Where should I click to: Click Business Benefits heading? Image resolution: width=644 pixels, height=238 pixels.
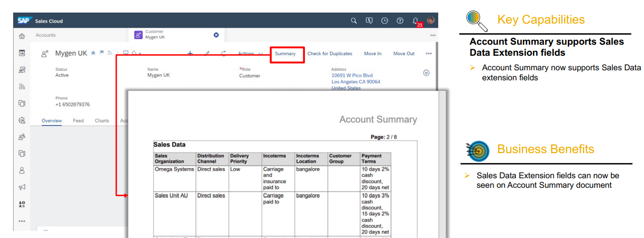pyautogui.click(x=545, y=149)
